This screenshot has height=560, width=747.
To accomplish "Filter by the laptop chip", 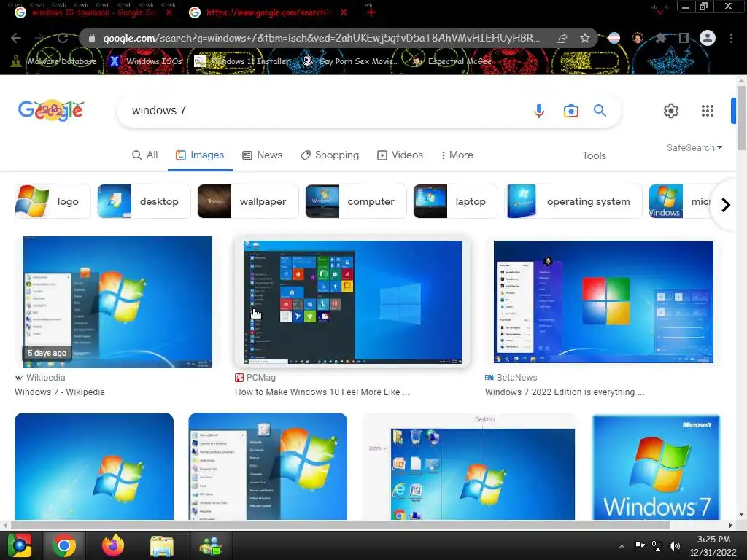I will coord(455,201).
